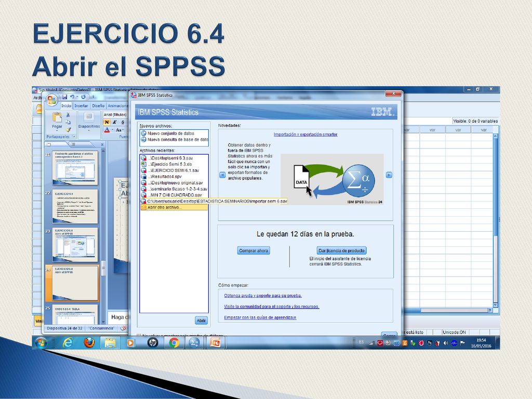
Task: Open the Portapapeles dialog launcher
Action: click(74, 137)
